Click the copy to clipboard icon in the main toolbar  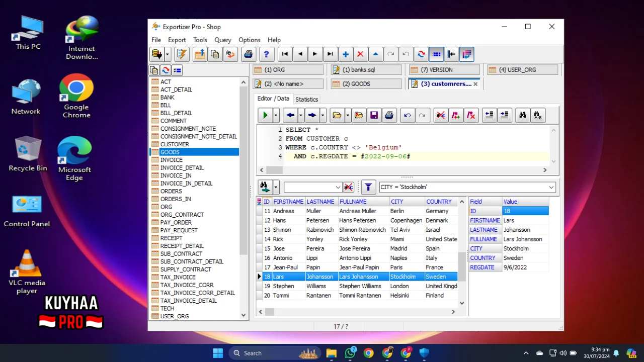pyautogui.click(x=215, y=54)
